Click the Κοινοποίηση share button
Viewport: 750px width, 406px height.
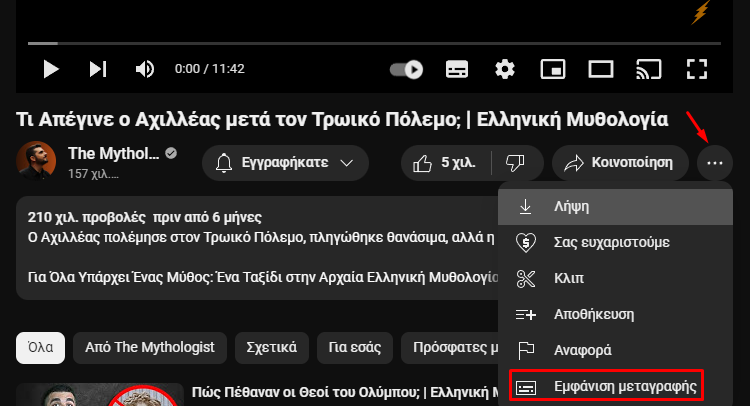tap(620, 163)
